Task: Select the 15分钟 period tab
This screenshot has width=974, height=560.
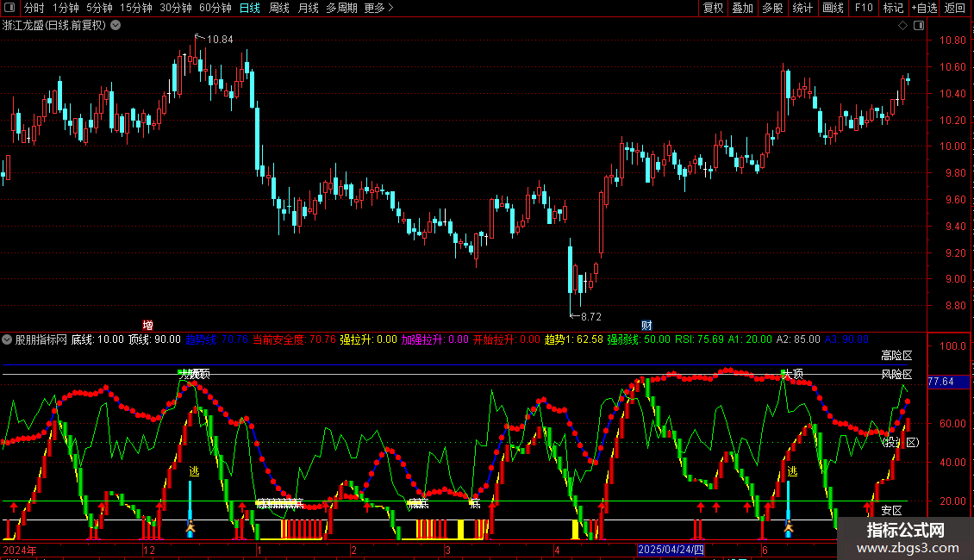Action: point(136,8)
